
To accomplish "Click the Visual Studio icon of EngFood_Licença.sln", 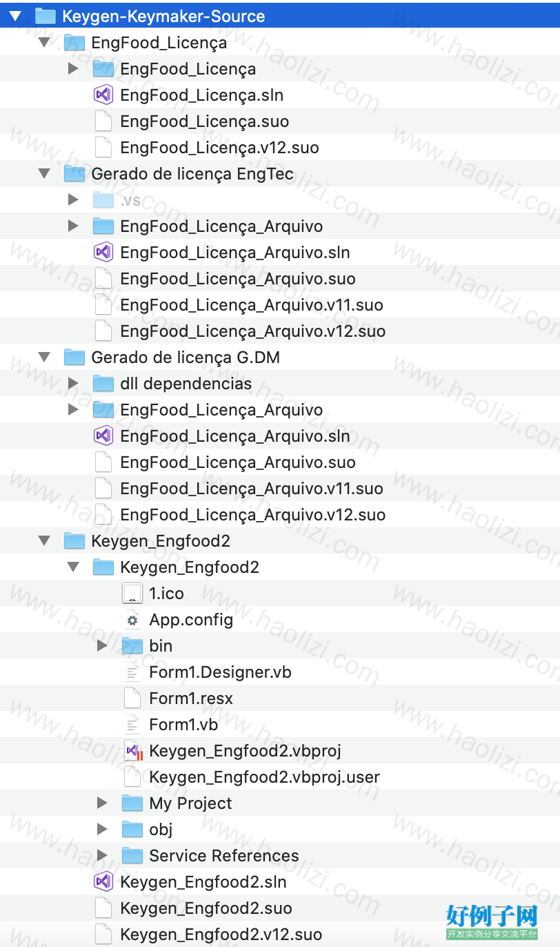I will point(103,95).
